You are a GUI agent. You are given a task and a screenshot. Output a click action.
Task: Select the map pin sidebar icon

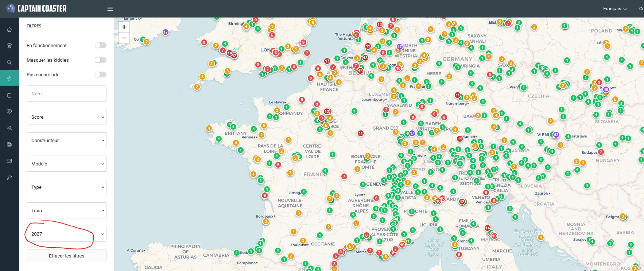pyautogui.click(x=9, y=79)
